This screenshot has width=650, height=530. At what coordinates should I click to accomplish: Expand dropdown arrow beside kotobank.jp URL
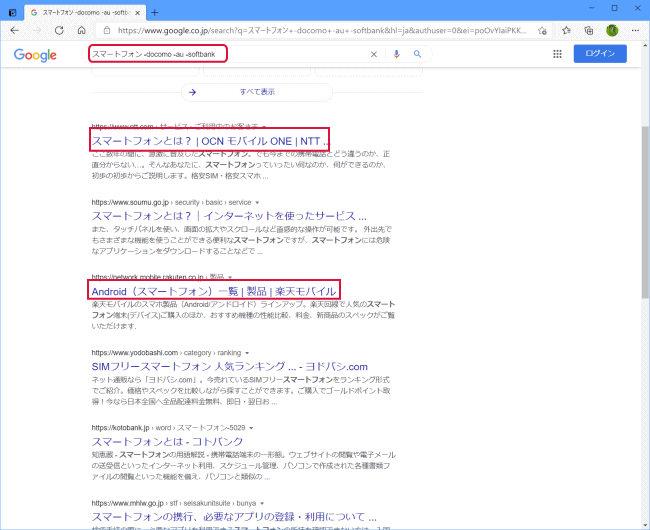tap(251, 428)
